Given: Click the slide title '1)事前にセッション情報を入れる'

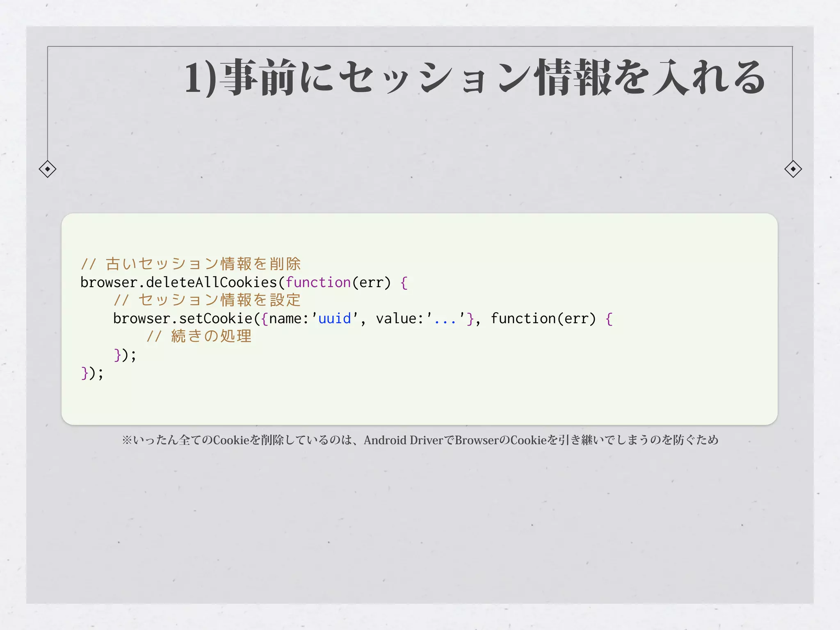Looking at the screenshot, I should [x=475, y=78].
